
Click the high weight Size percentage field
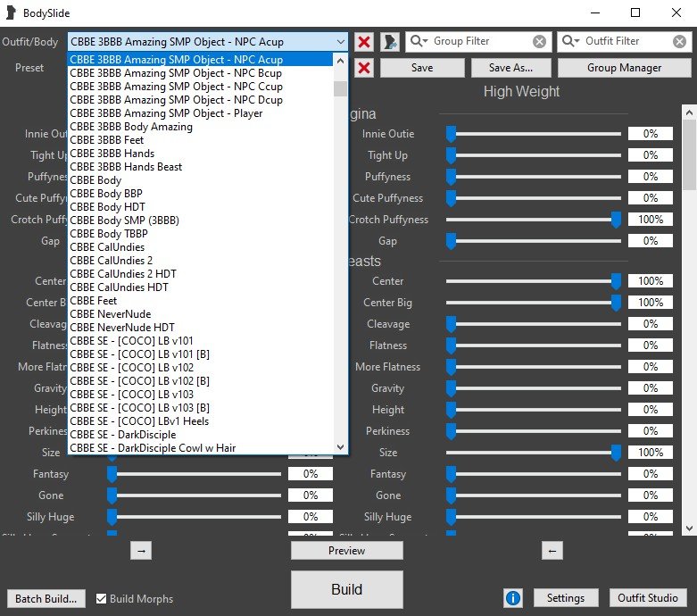click(650, 453)
